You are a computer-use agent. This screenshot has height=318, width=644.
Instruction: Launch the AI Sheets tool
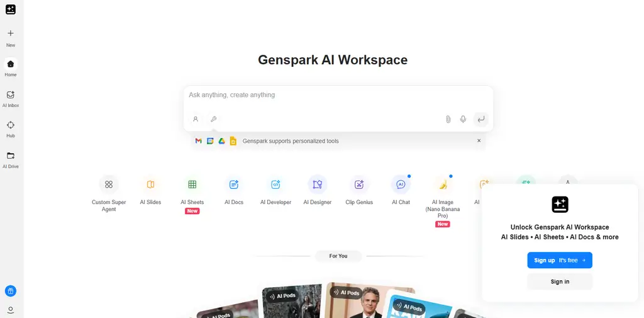192,185
